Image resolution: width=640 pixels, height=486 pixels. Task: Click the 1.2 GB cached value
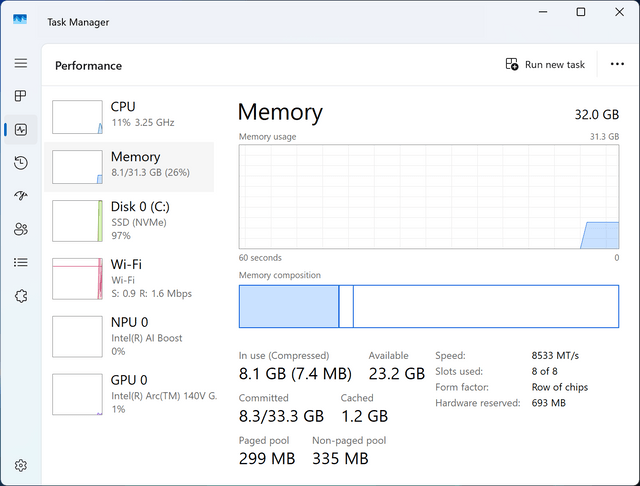tap(364, 416)
